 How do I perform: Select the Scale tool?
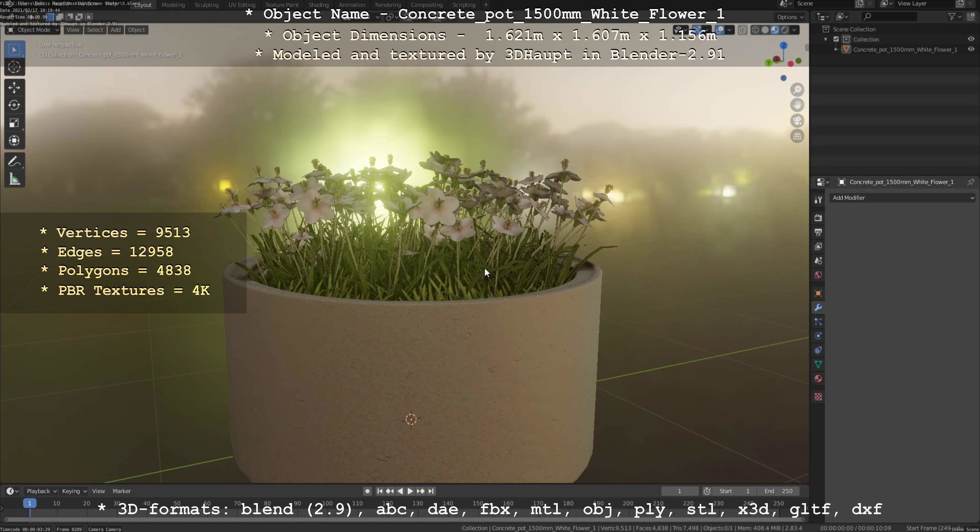15,123
